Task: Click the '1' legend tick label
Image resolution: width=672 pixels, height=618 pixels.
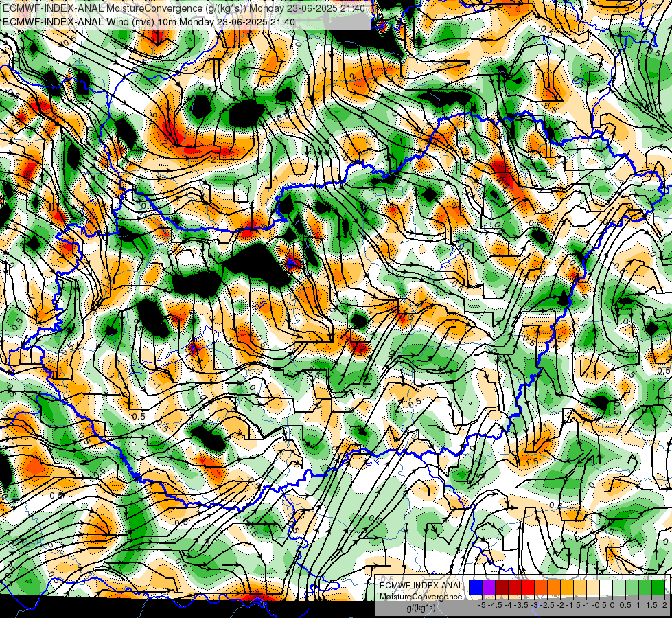Action: coord(638,605)
